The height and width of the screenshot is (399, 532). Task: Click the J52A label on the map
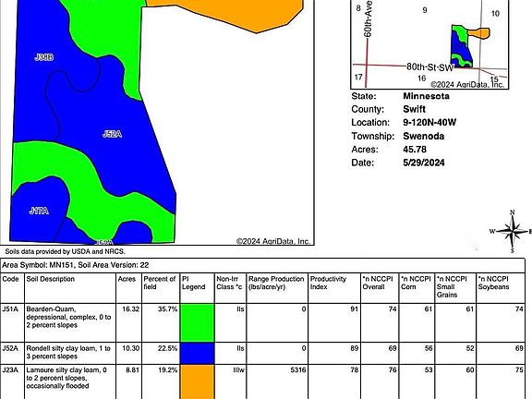[x=112, y=134]
